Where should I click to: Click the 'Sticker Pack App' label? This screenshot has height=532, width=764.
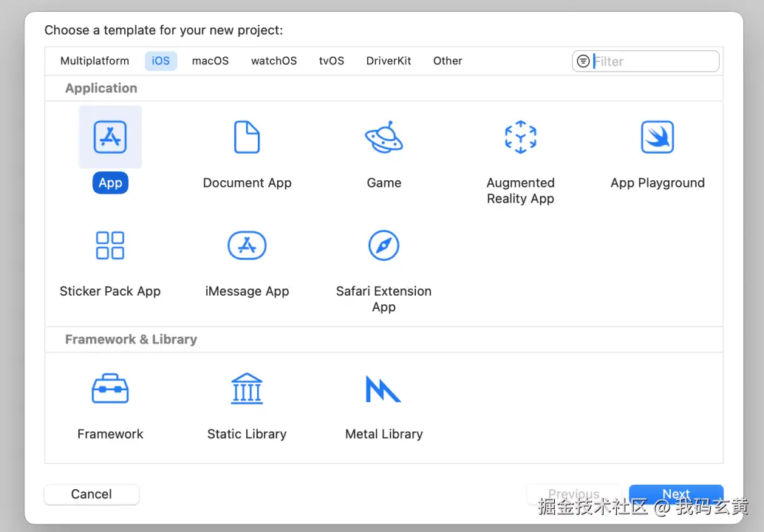pos(110,291)
